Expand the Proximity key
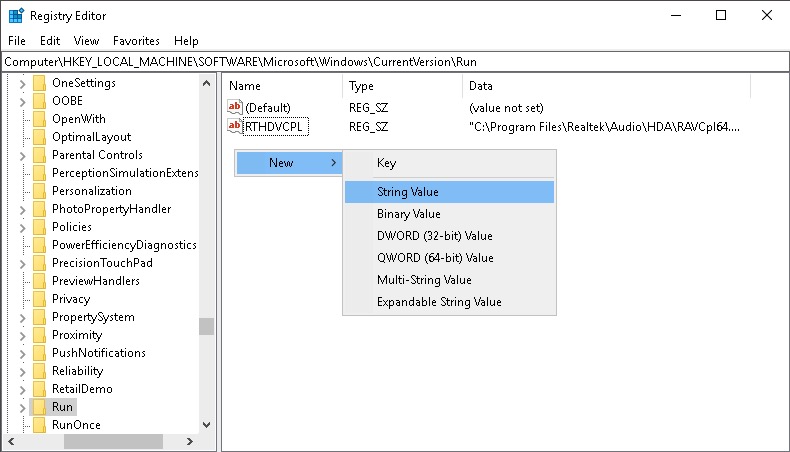790x452 pixels. tap(22, 336)
